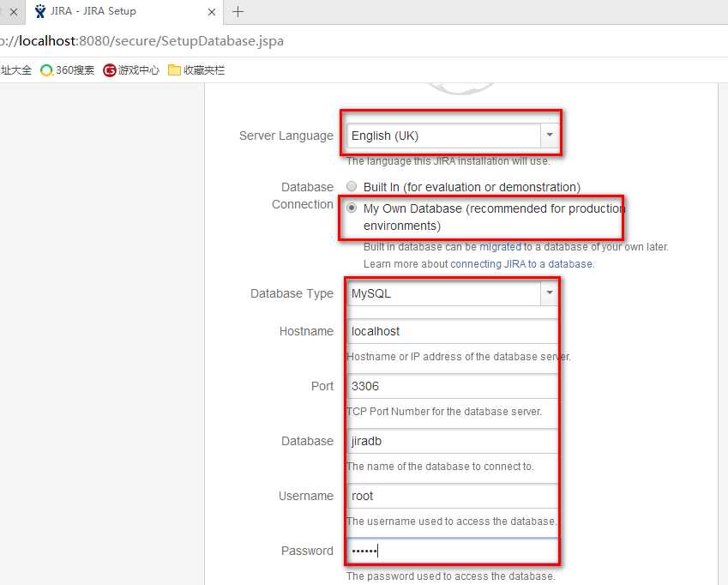Screen dimensions: 728x585
Task: Close the left neighboring browser tab
Action: point(14,13)
